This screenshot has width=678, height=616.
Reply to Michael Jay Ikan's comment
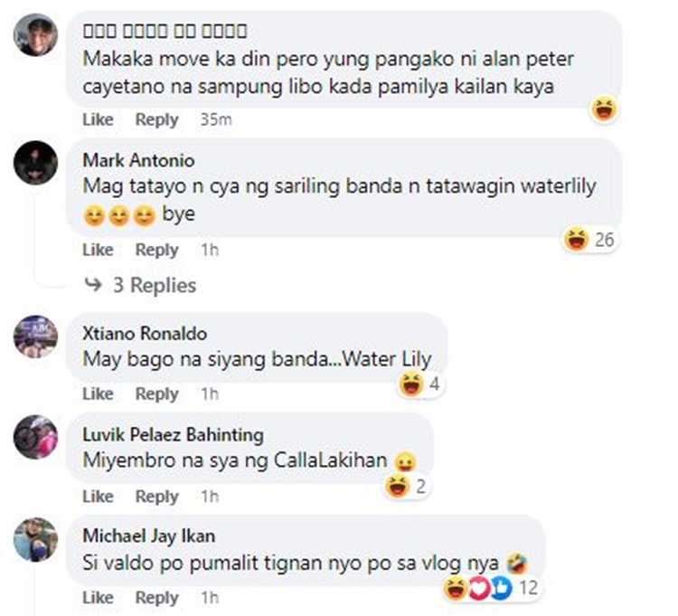click(157, 597)
